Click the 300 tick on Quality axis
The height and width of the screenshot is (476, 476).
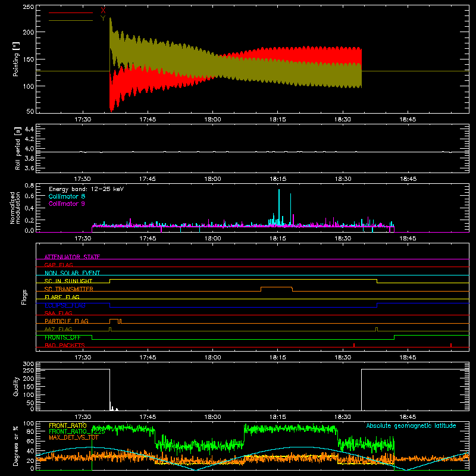pos(29,364)
